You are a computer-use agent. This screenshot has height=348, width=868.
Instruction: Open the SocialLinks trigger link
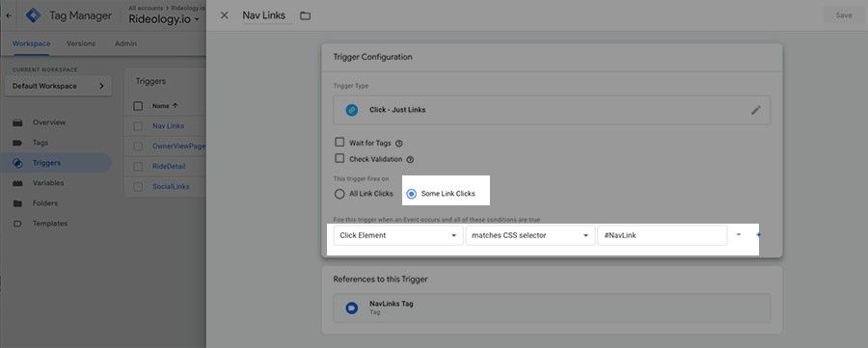pos(171,187)
